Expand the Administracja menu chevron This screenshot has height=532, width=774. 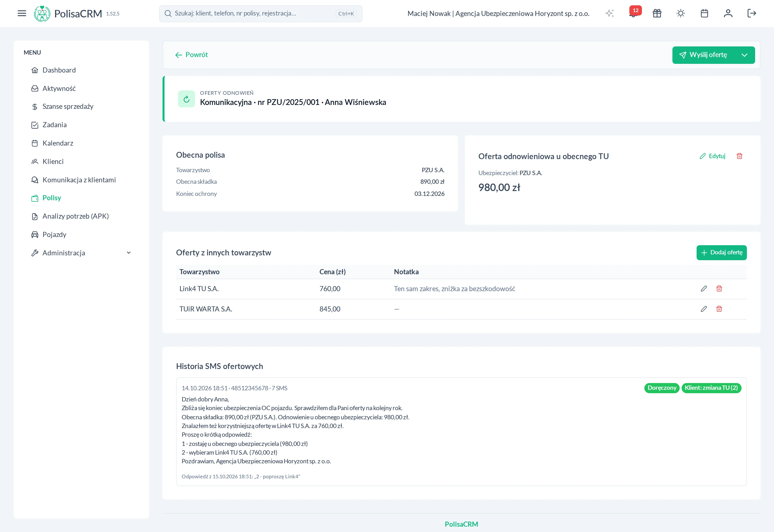tap(129, 253)
